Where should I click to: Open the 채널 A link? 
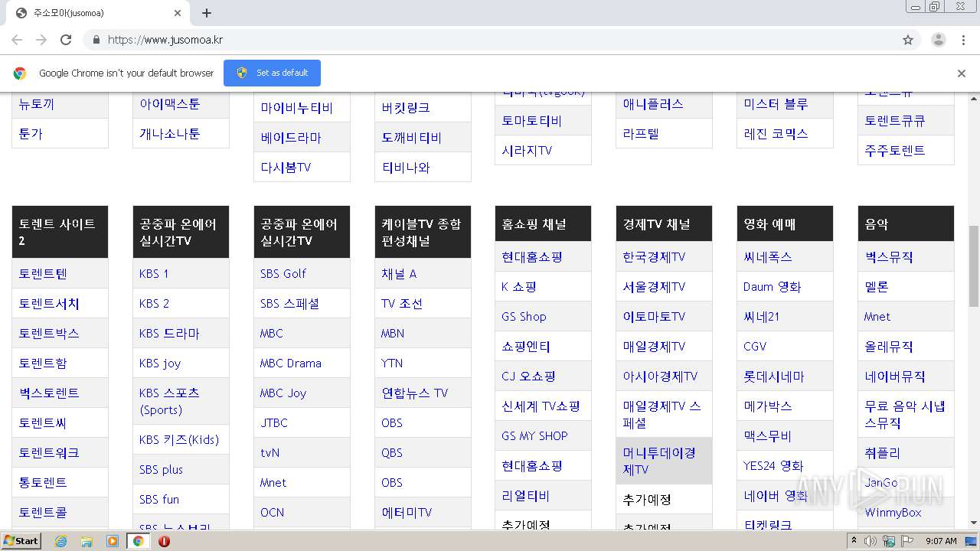click(399, 274)
